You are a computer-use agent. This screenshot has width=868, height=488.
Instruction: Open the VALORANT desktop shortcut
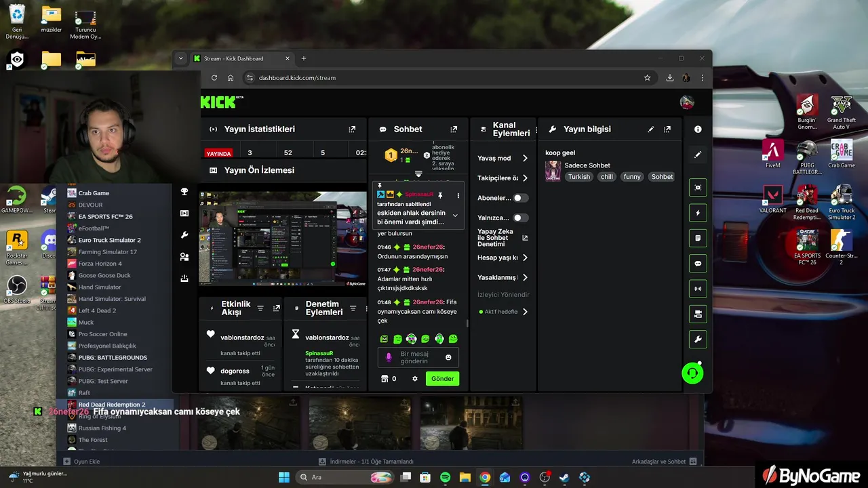click(773, 200)
